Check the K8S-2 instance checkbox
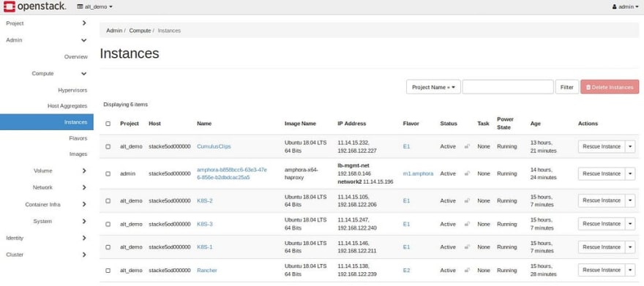644x286 pixels. point(108,200)
